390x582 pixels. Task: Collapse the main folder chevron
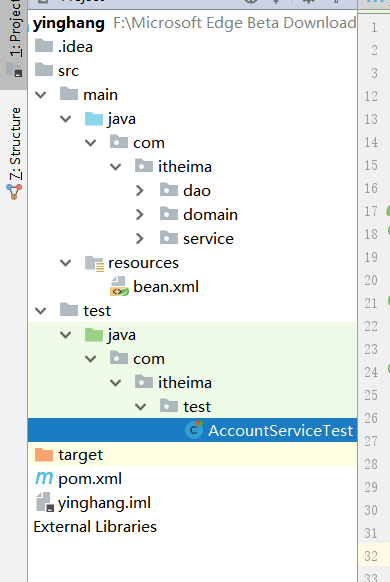point(40,95)
